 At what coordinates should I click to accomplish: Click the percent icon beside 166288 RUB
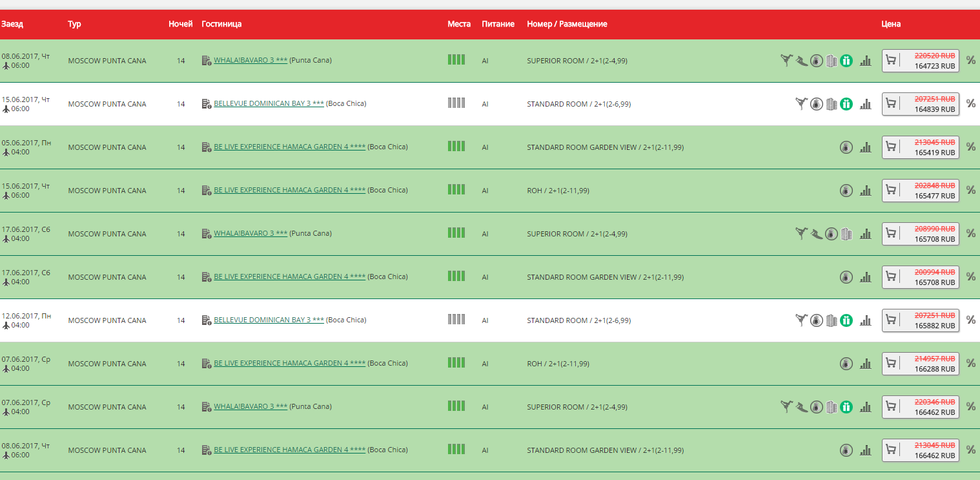tap(971, 363)
